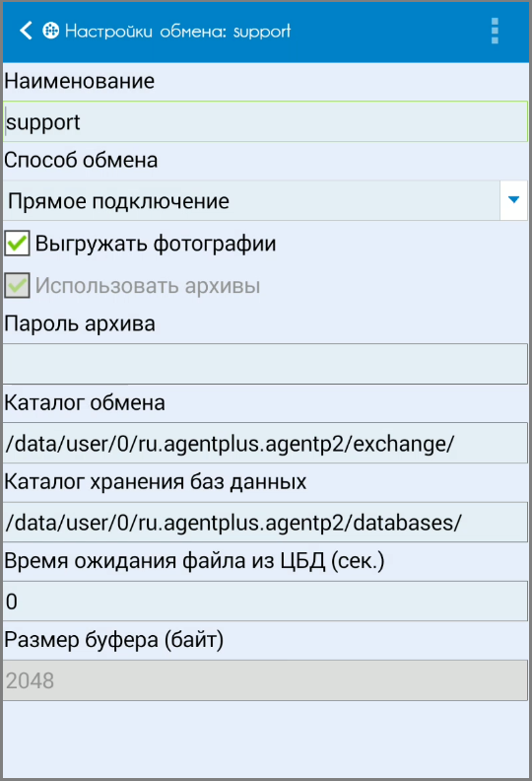Open the three-dot overflow menu
This screenshot has width=532, height=781.
(495, 31)
